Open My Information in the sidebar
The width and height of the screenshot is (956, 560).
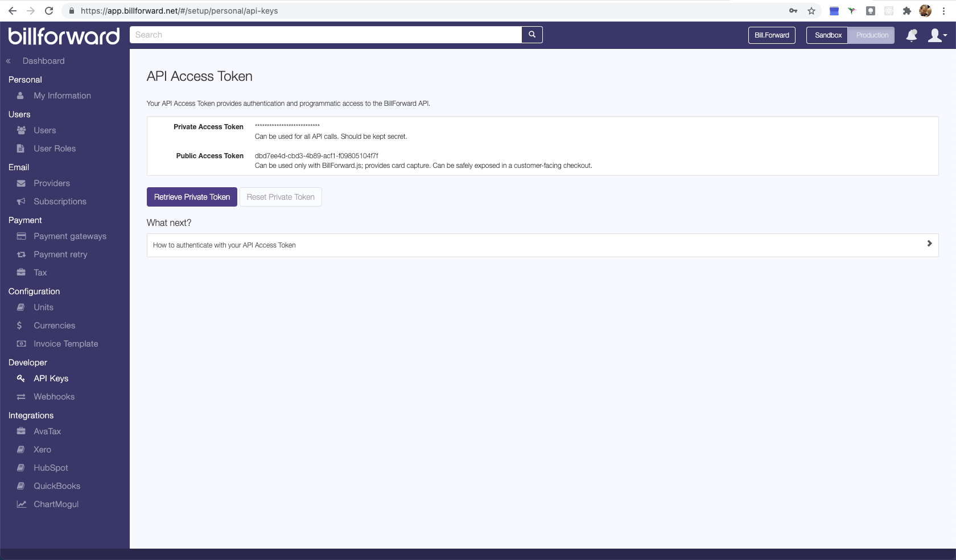pos(62,96)
